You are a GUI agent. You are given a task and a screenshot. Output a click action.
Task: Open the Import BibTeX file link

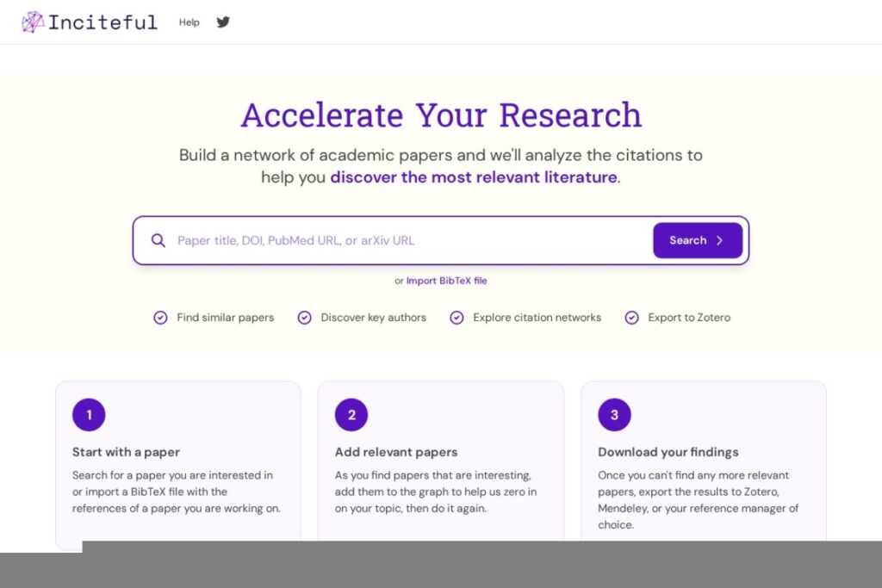[x=447, y=281]
